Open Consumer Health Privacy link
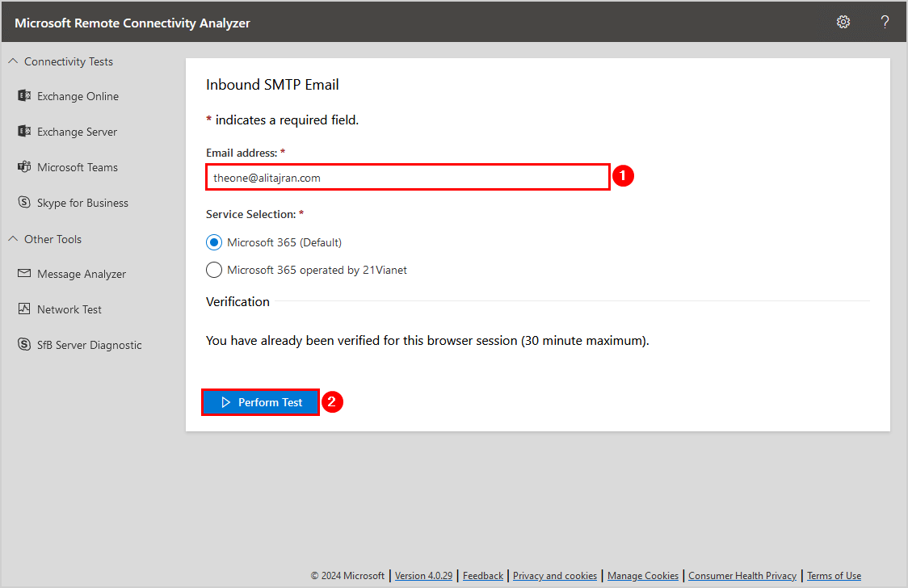908x588 pixels. (x=742, y=576)
